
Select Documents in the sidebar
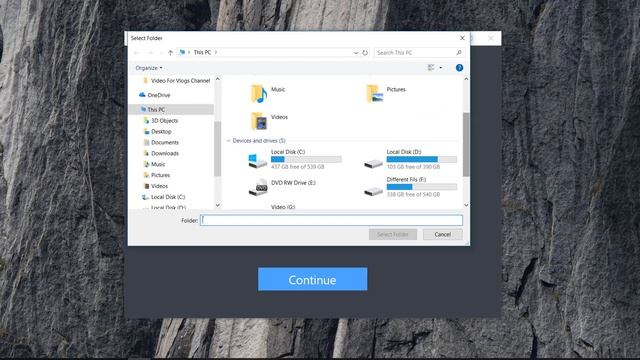click(165, 142)
